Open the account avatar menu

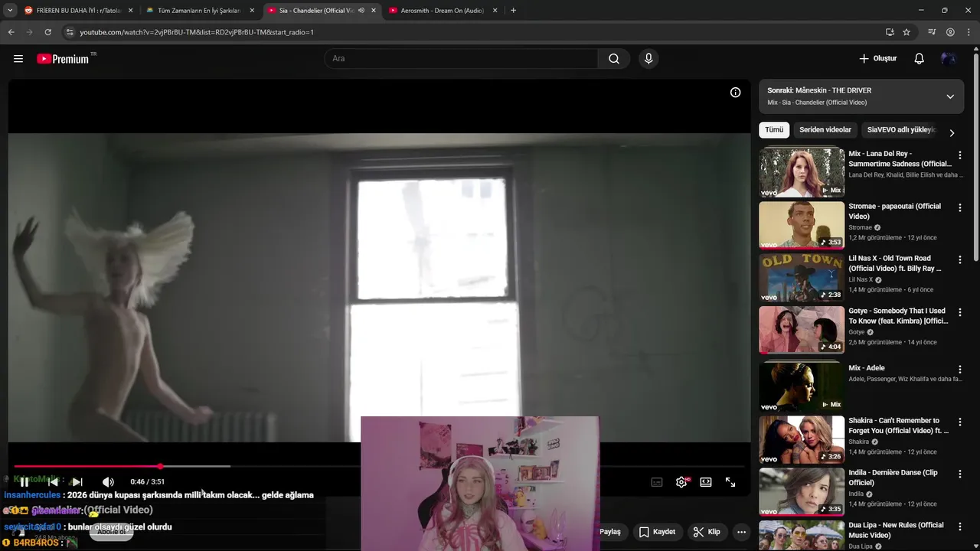click(x=949, y=59)
